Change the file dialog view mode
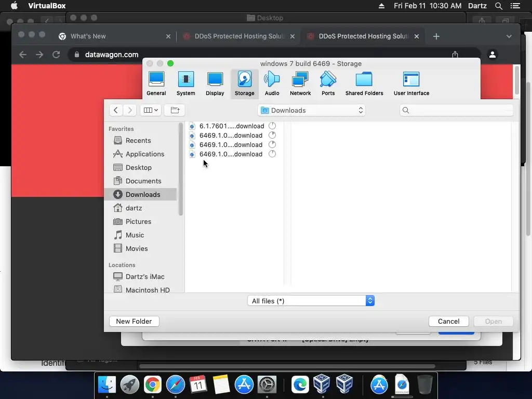The height and width of the screenshot is (399, 532). pyautogui.click(x=151, y=110)
